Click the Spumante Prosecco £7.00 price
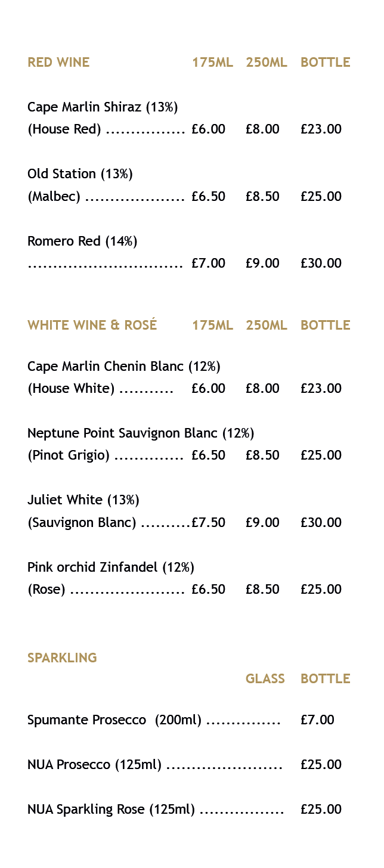 coord(317,720)
